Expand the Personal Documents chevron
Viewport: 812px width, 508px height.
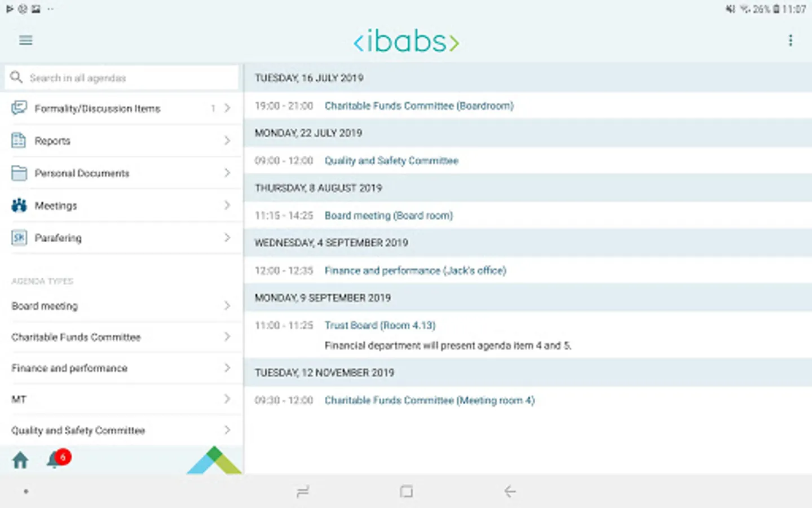[227, 173]
